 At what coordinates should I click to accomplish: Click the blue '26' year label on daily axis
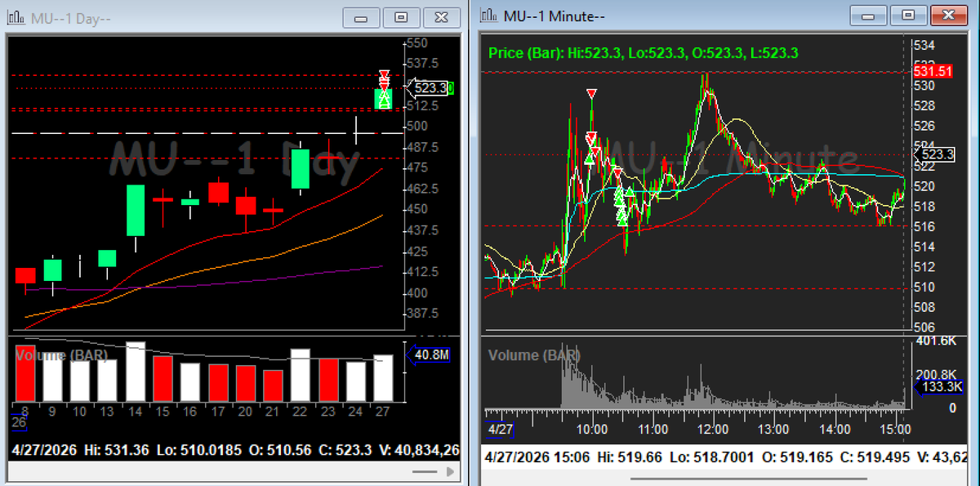click(x=19, y=423)
